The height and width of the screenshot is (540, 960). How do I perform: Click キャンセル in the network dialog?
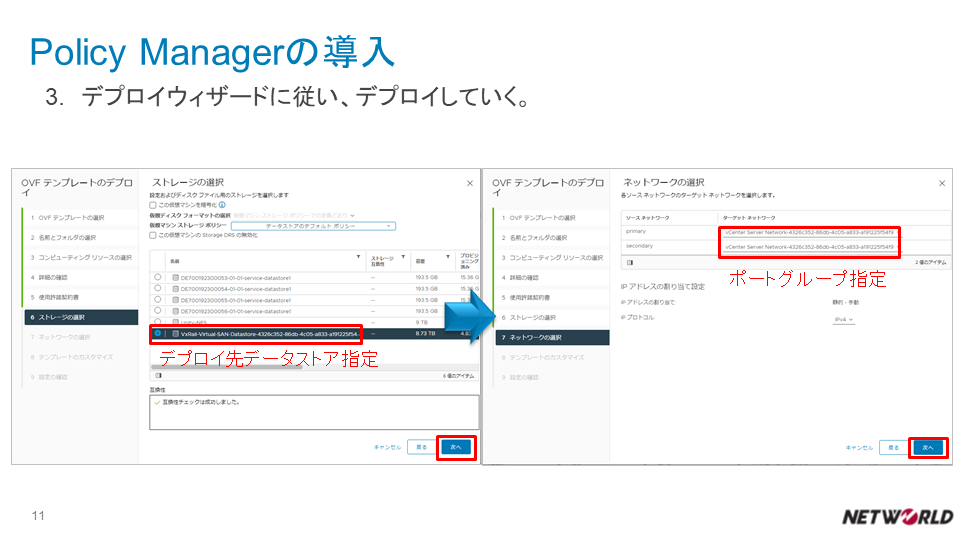pos(859,448)
